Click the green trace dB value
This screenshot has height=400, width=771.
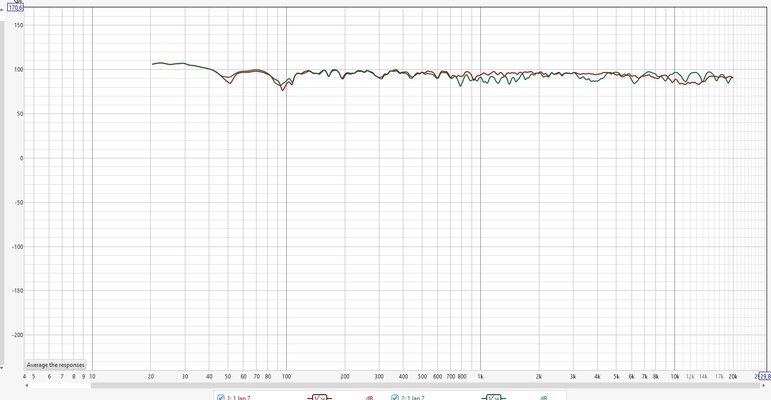(x=543, y=398)
